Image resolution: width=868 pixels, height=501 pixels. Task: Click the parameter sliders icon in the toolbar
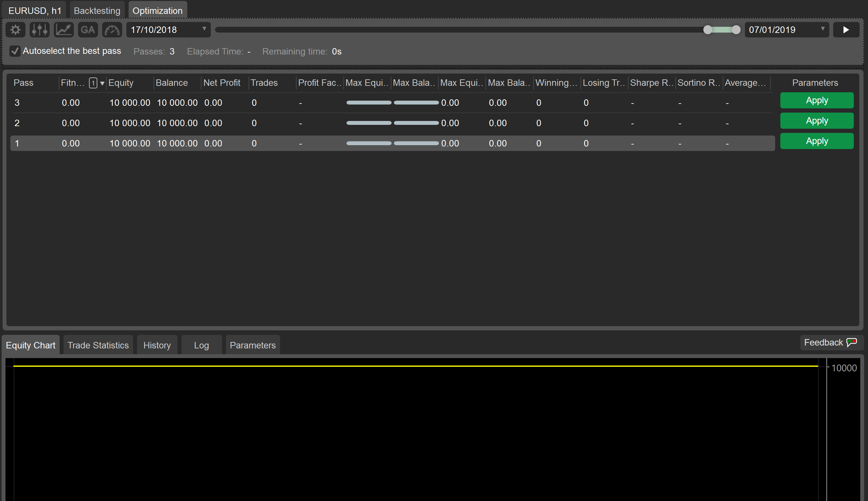tap(40, 30)
